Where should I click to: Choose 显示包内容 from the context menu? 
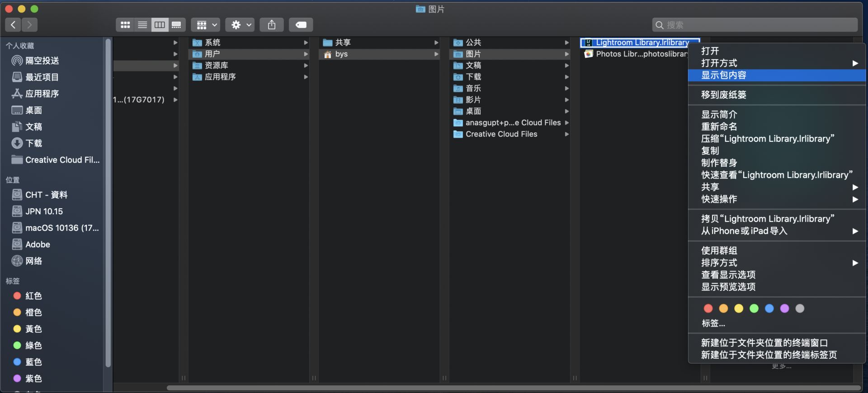pyautogui.click(x=777, y=75)
